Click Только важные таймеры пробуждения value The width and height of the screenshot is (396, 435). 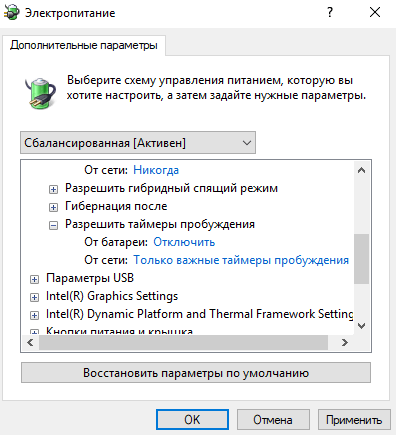tap(241, 260)
